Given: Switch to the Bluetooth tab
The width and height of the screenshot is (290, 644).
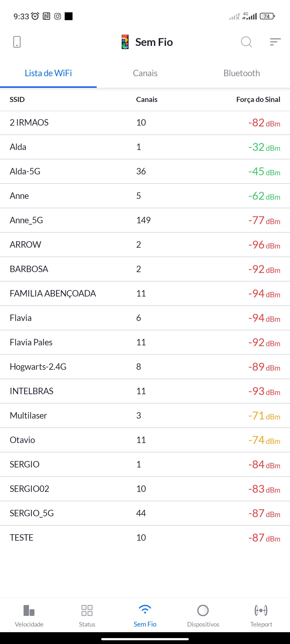Looking at the screenshot, I should tap(242, 73).
